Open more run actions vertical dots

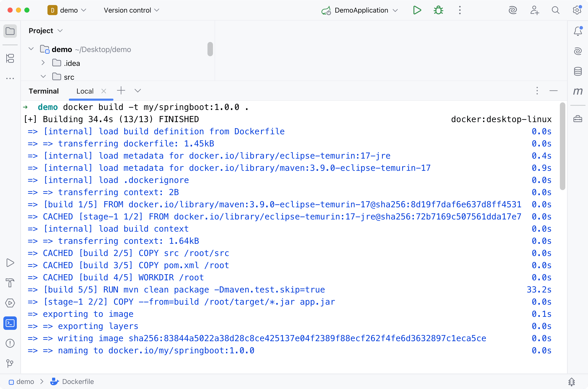460,10
